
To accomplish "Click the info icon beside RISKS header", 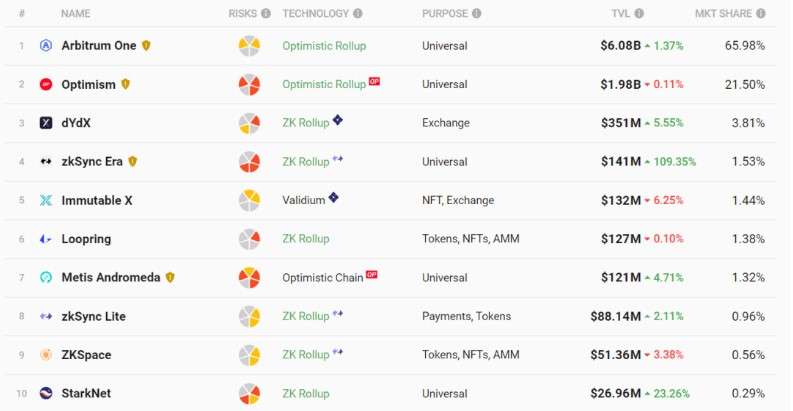I will pyautogui.click(x=266, y=14).
